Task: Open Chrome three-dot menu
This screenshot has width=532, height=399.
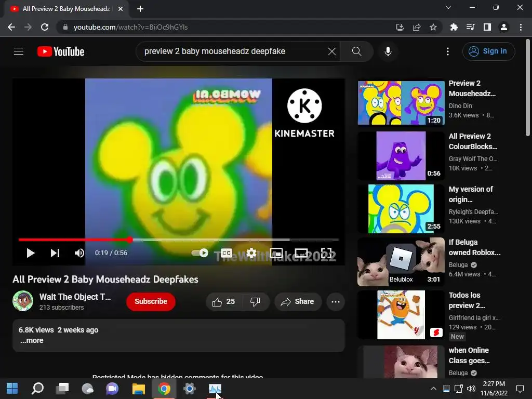Action: 521,27
